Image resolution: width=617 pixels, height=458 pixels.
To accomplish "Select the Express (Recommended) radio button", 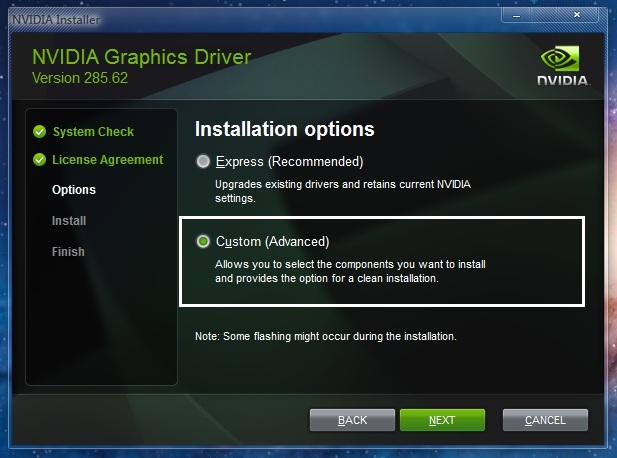I will coord(204,161).
